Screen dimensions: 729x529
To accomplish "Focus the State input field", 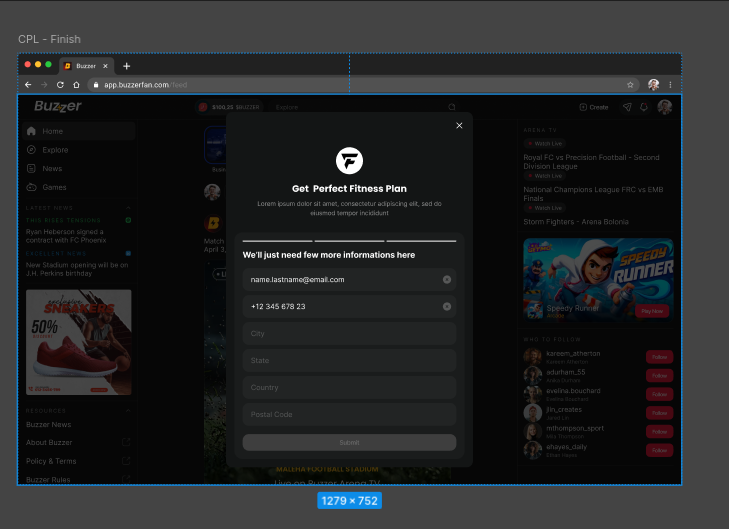I will point(349,360).
